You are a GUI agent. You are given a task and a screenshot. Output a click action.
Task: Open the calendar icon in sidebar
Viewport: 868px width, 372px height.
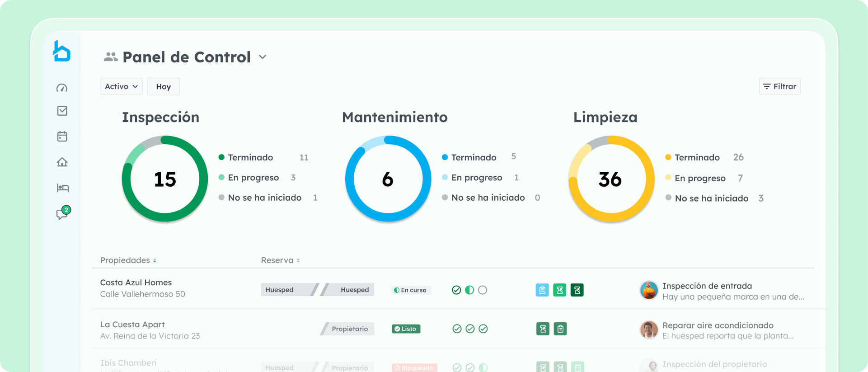click(62, 137)
